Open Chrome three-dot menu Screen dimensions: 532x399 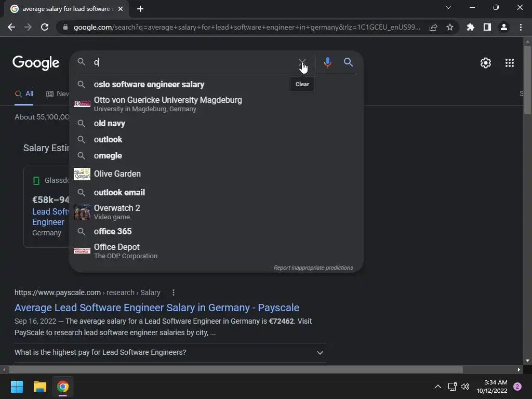coord(521,27)
